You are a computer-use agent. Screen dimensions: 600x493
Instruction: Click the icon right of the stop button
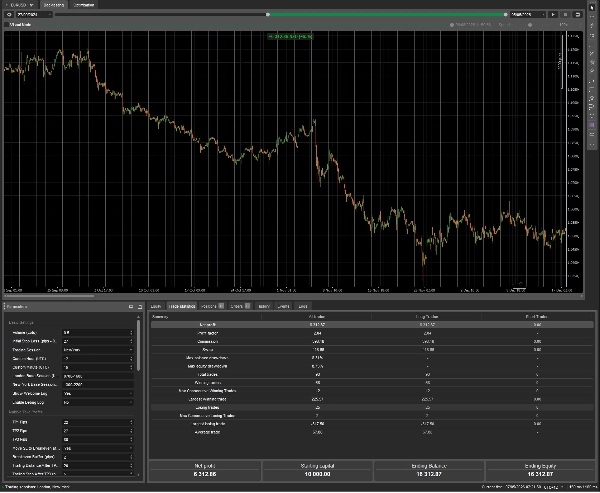[578, 15]
